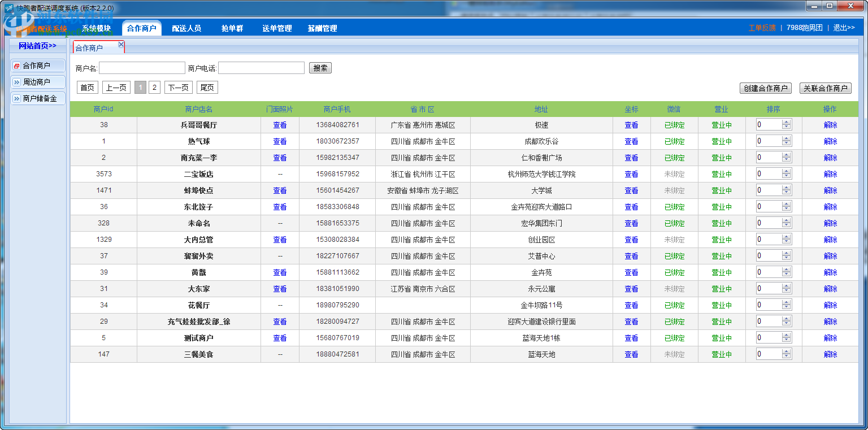868x430 pixels.
Task: Click the 上一页 button
Action: click(116, 88)
